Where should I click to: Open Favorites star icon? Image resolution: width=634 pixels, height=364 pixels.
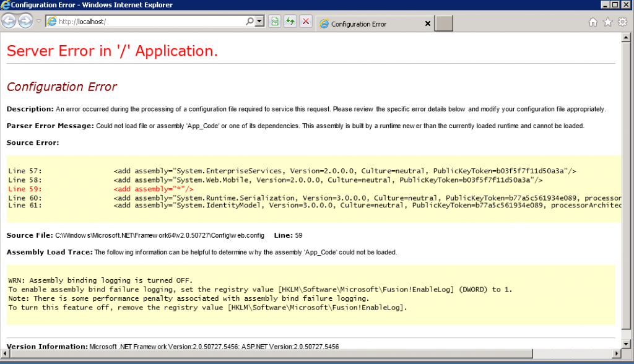[x=607, y=22]
